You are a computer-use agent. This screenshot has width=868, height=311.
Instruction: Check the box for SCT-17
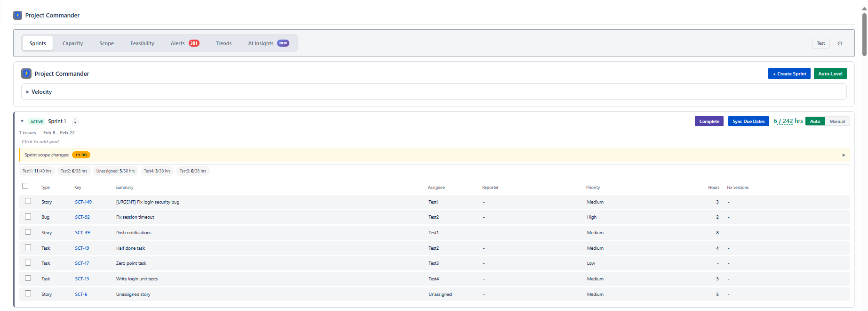(x=28, y=263)
